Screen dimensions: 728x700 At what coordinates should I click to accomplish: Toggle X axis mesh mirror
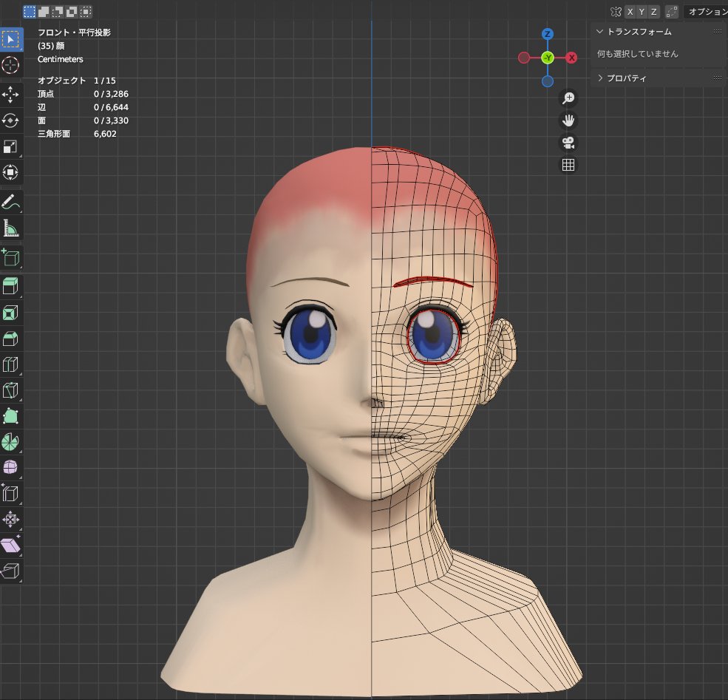click(x=630, y=12)
